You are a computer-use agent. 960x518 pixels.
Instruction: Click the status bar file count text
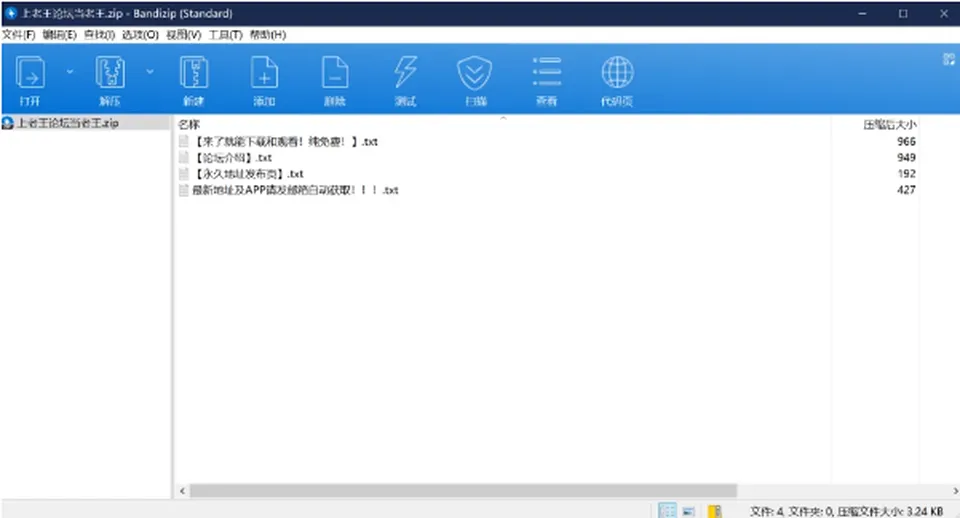click(x=846, y=511)
